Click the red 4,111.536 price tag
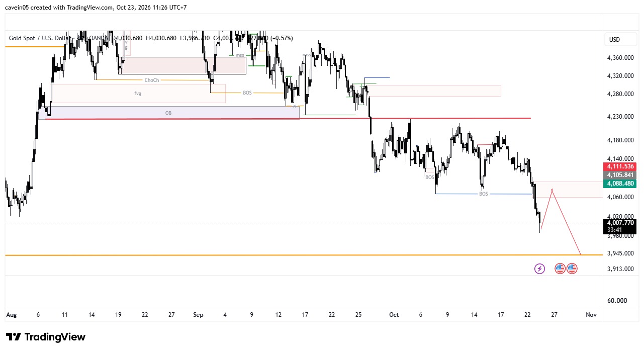 621,166
